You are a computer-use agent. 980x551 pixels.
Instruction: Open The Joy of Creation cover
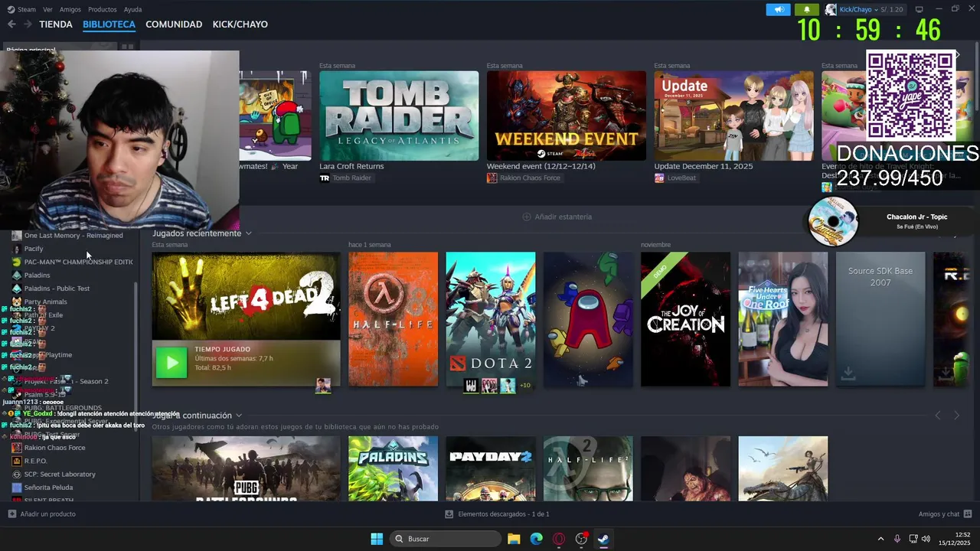coord(685,319)
